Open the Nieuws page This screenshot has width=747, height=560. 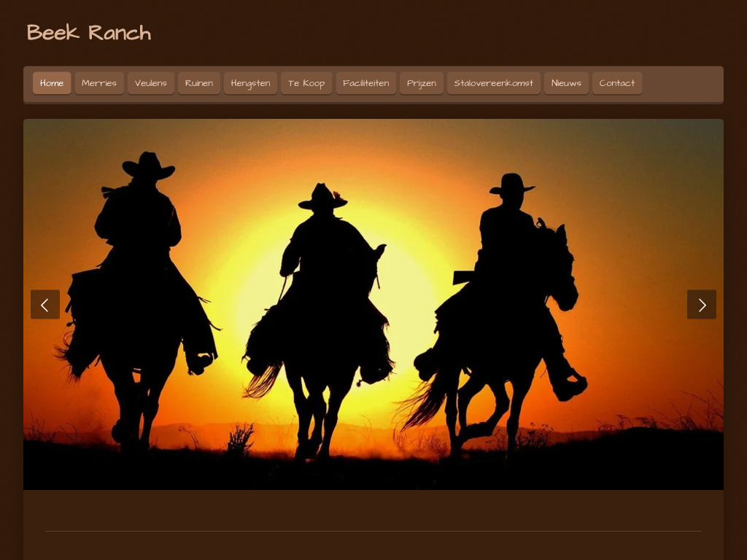point(566,83)
